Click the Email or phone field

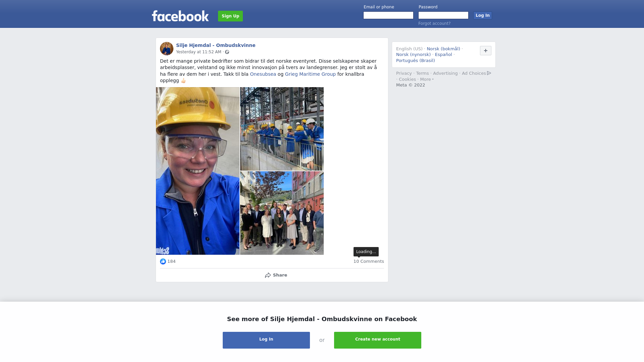[388, 15]
